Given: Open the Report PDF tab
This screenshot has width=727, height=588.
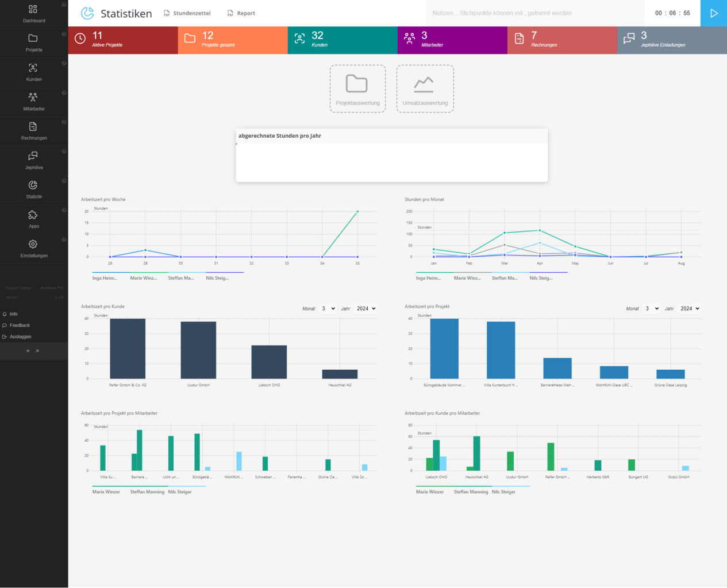Looking at the screenshot, I should tap(241, 13).
